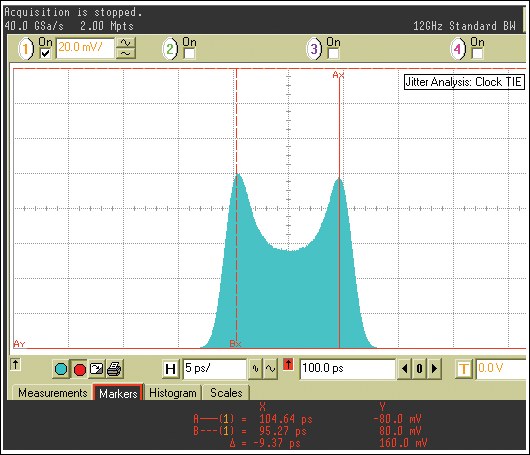Screen dimensions: 530x455
Task: Click the channel 1 number button
Action: click(x=26, y=49)
